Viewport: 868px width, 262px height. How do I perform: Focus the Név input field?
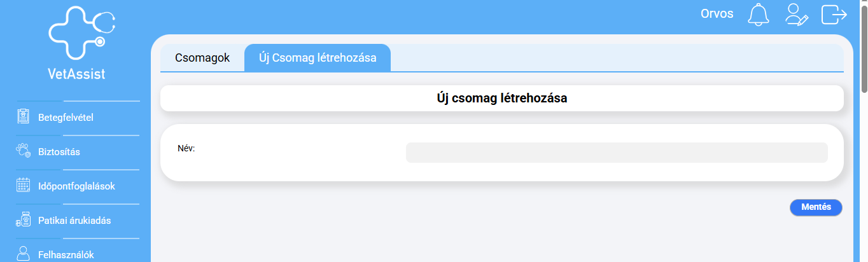(616, 153)
